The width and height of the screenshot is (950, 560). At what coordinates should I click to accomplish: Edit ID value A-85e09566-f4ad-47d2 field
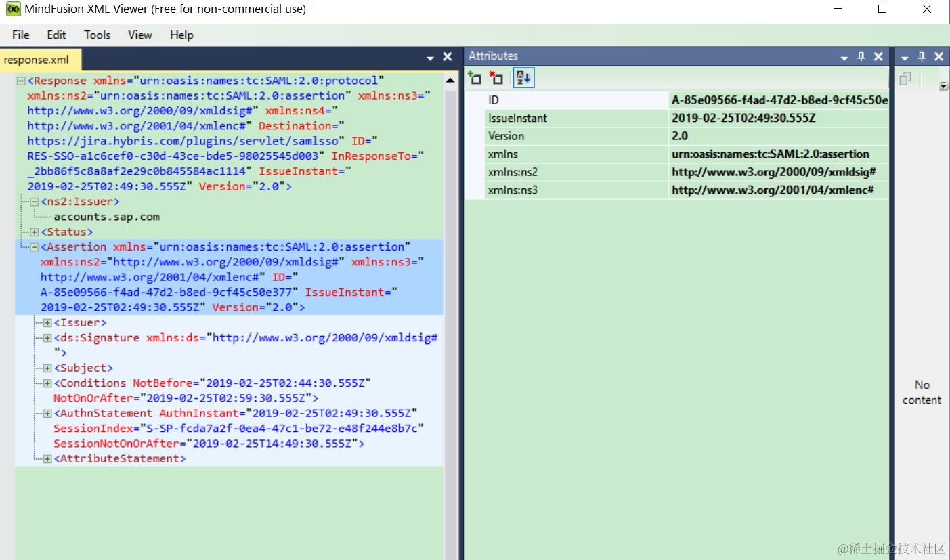[x=779, y=100]
